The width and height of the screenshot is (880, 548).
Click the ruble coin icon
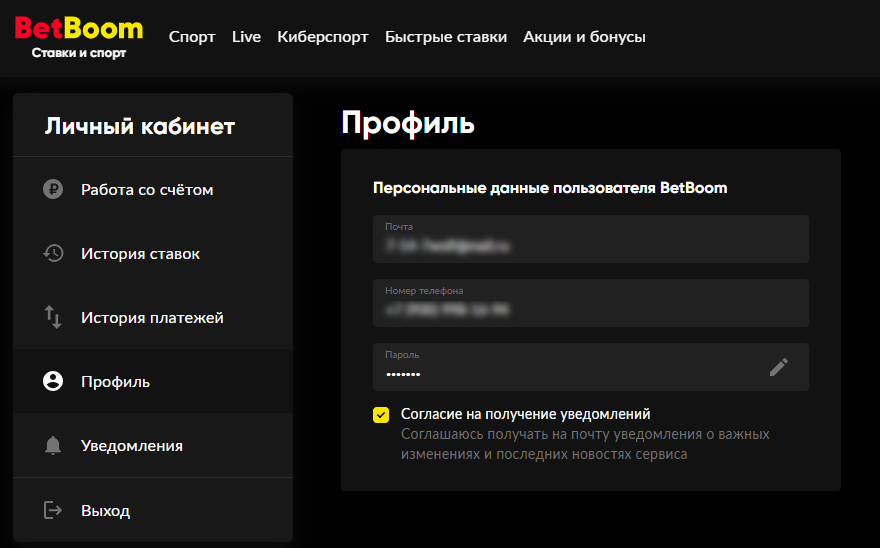(53, 189)
